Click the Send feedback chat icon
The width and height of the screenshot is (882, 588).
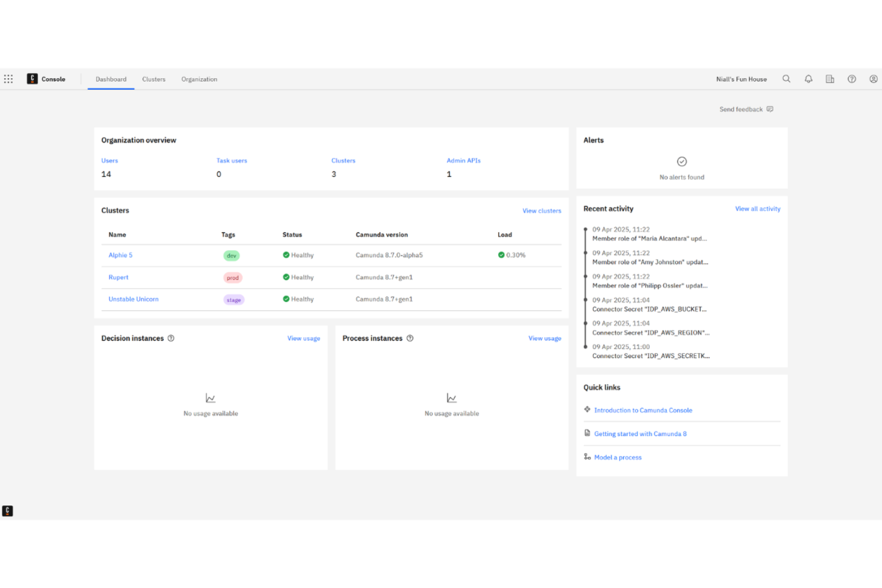click(769, 109)
